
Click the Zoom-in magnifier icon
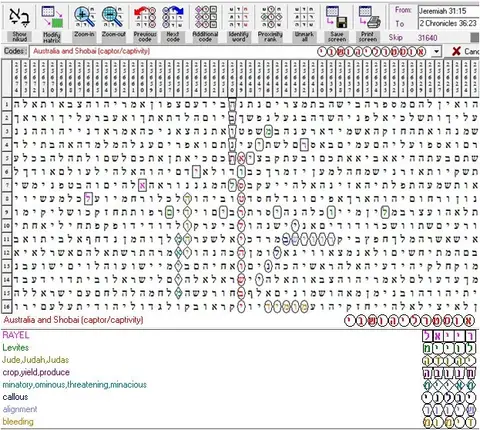84,18
